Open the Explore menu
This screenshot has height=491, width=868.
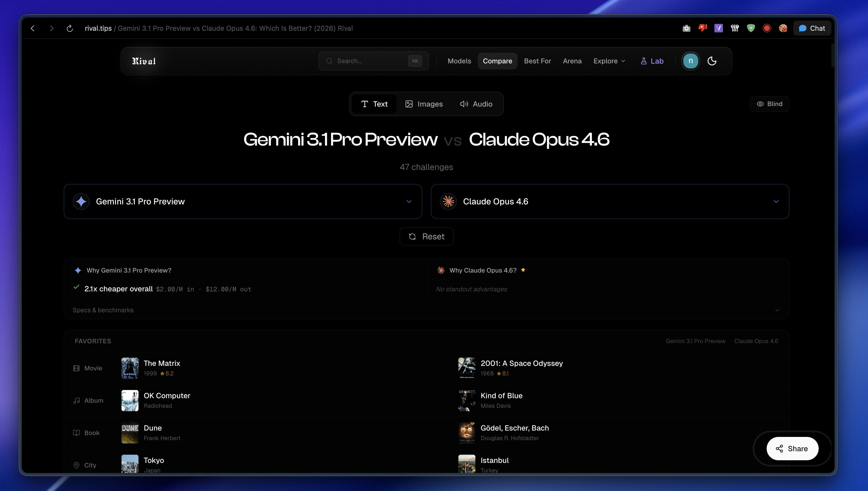609,61
